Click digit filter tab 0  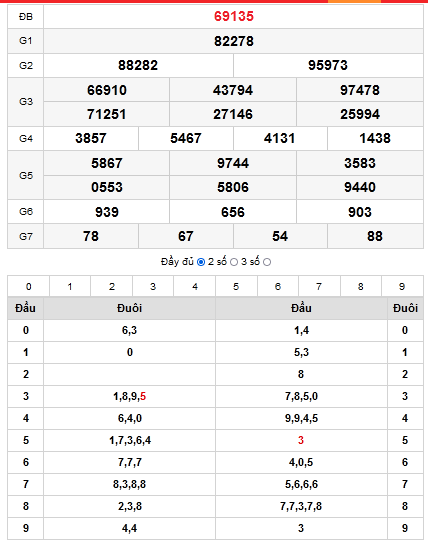coord(28,286)
